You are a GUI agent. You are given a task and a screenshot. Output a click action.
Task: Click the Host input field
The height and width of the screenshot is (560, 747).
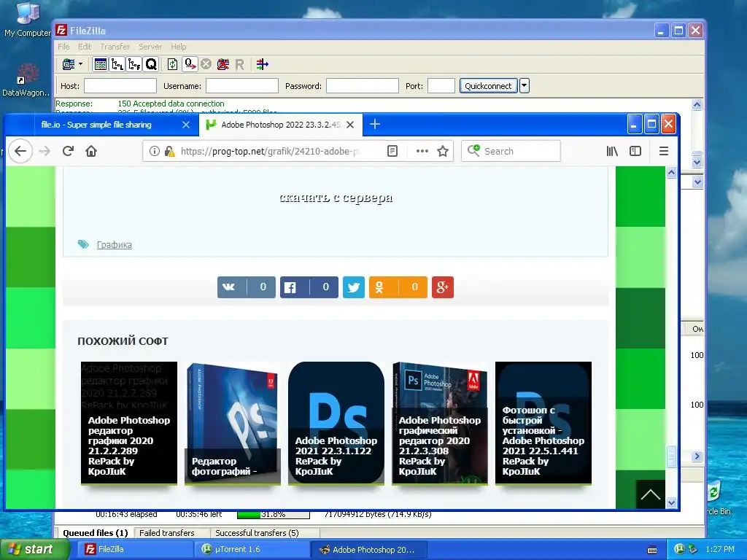coord(120,86)
